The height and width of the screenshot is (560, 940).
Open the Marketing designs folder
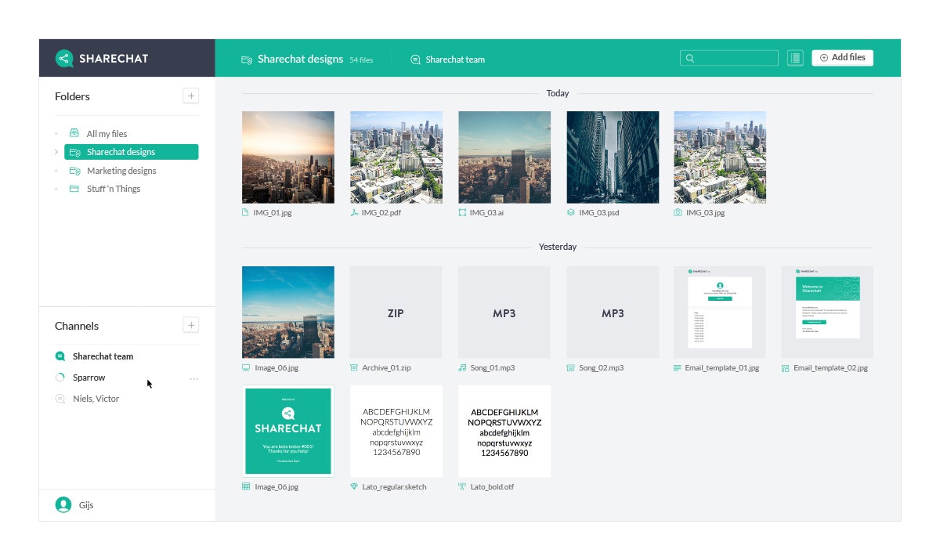121,170
